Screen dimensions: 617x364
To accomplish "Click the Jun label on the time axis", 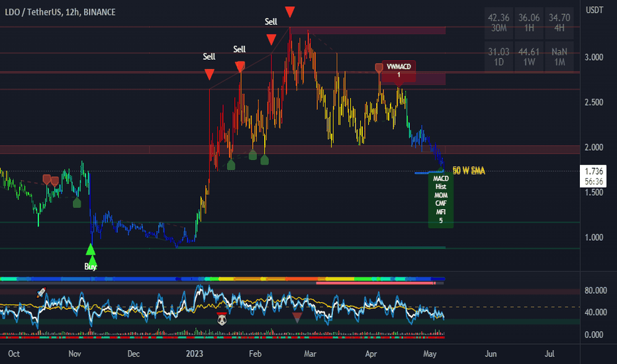I will pos(491,354).
